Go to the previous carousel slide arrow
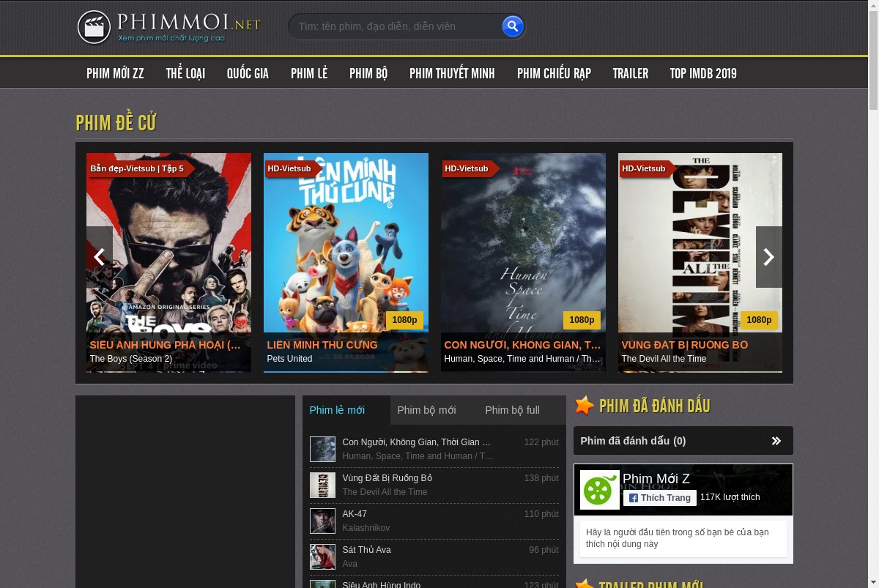 pos(100,256)
